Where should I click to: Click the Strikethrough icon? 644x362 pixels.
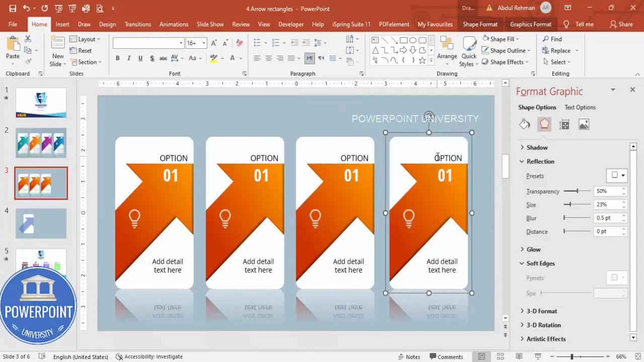point(163,58)
